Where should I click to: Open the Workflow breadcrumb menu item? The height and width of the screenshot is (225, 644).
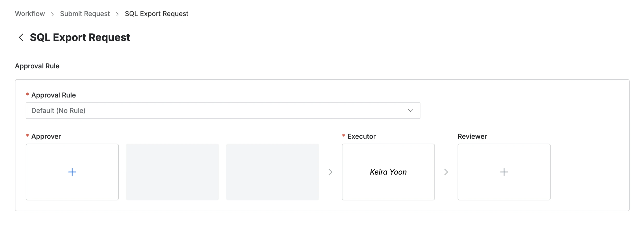coord(30,14)
